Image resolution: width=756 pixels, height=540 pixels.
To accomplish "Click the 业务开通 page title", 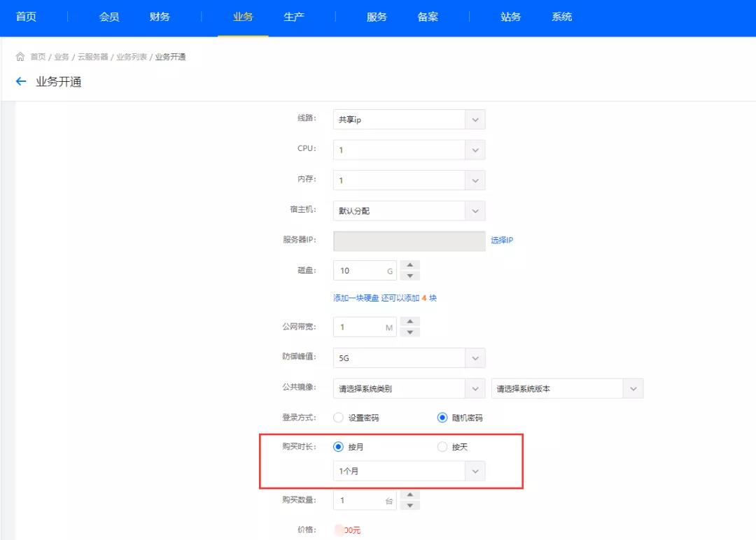I will [58, 81].
